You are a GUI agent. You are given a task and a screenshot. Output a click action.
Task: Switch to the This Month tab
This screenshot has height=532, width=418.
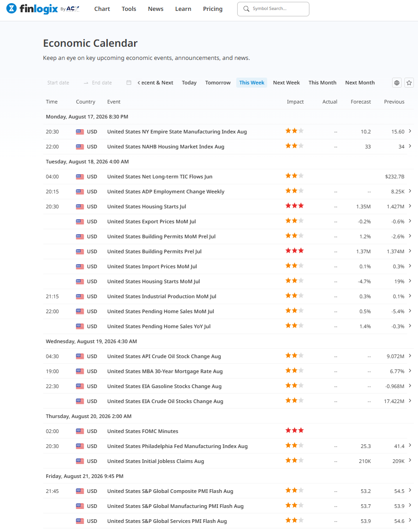(322, 83)
